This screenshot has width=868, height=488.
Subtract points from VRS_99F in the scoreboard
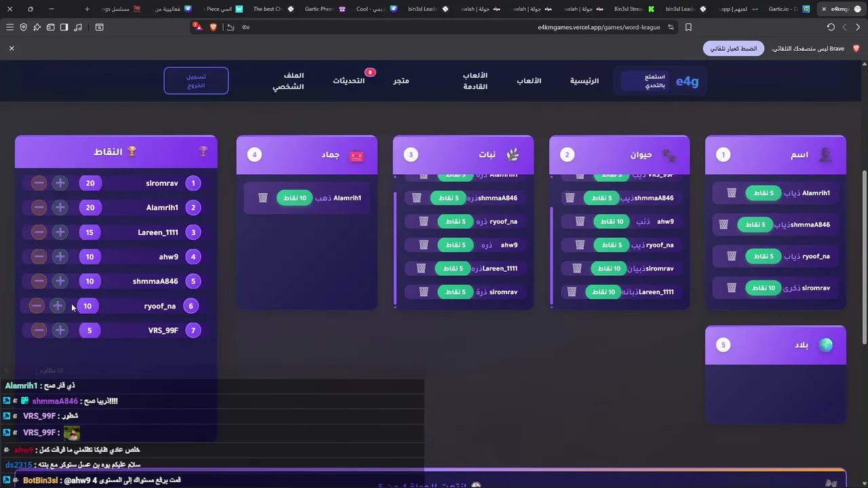39,330
